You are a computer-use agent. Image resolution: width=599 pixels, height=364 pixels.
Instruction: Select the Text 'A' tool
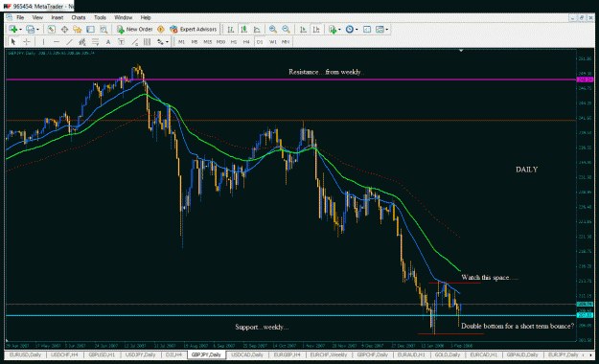tap(108, 41)
